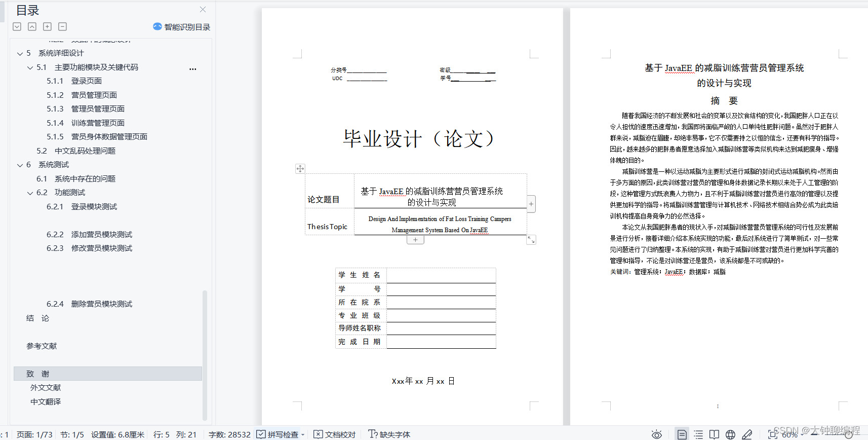Screen dimensions: 868x440
Task: Go to heading 5.1.4 训练营管理页面
Action: coord(86,123)
